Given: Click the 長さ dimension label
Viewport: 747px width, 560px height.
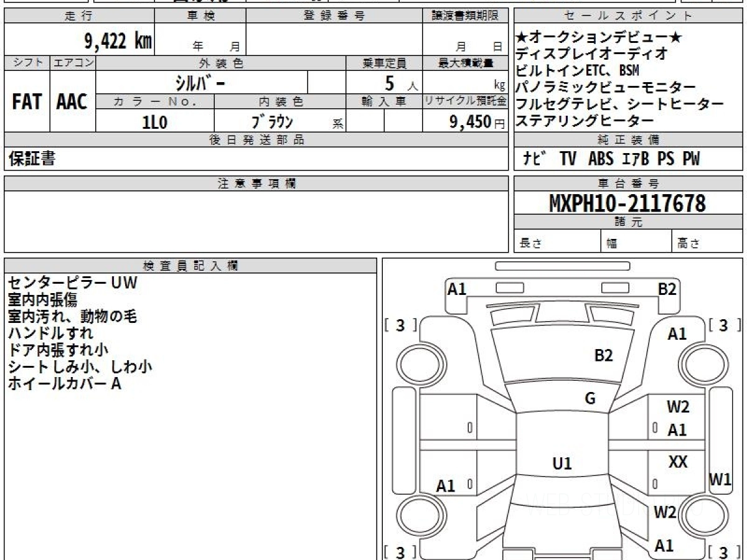Looking at the screenshot, I should pos(530,244).
